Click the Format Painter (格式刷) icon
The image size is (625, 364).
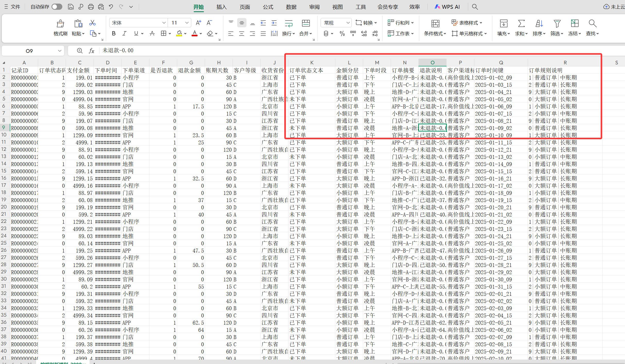pyautogui.click(x=60, y=24)
